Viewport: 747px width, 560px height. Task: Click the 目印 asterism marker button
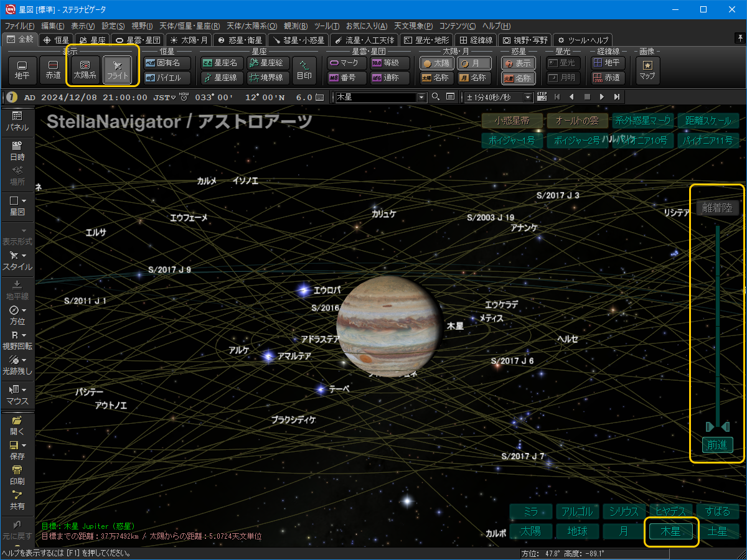[304, 70]
